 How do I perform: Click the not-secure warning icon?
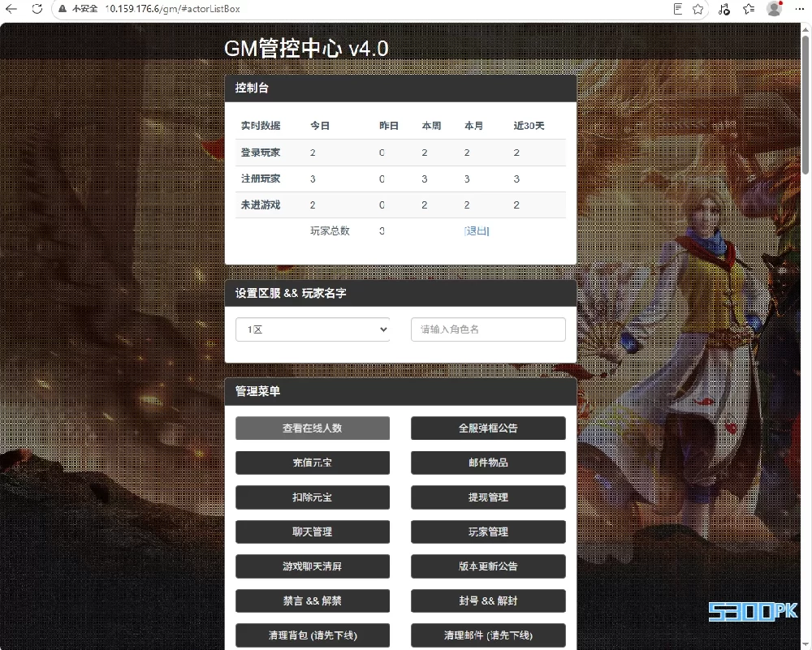tap(63, 9)
